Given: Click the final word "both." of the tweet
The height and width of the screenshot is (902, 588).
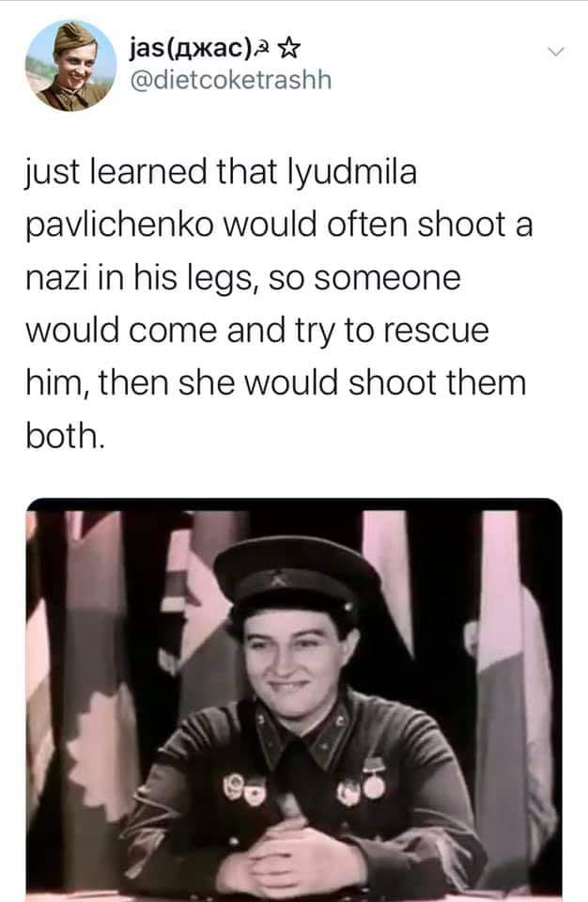Looking at the screenshot, I should [66, 435].
